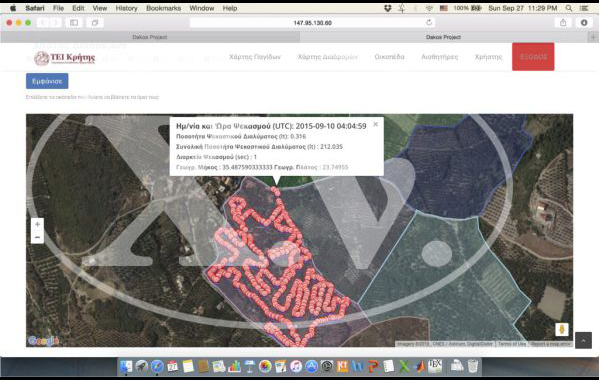Viewport: 599px width, 380px height.
Task: Close the spray info popup
Action: coord(376,124)
